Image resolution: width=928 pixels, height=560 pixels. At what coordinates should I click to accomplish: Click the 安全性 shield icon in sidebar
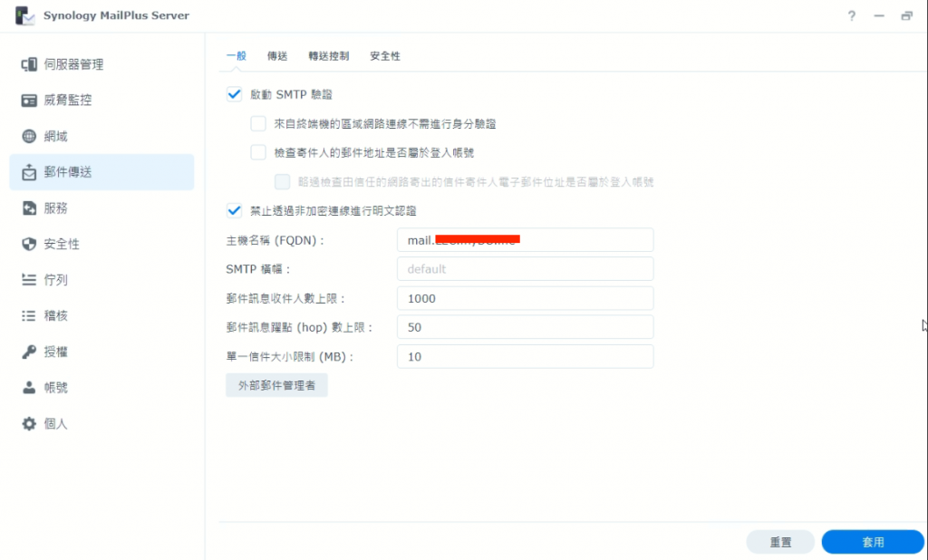click(x=29, y=244)
